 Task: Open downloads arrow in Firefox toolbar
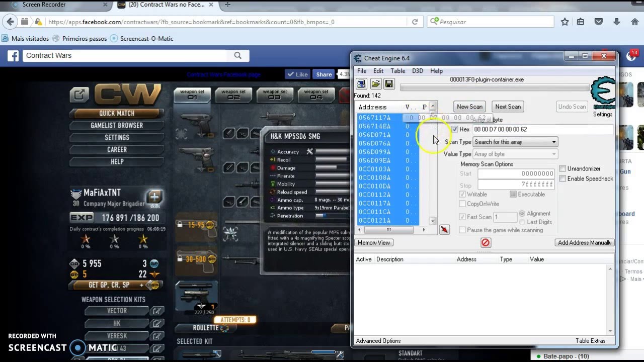click(x=617, y=22)
